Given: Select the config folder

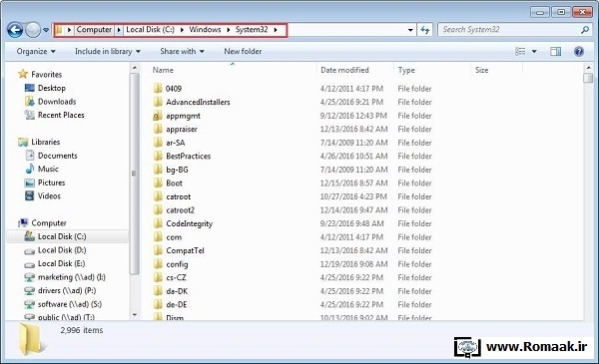Looking at the screenshot, I should tap(177, 264).
